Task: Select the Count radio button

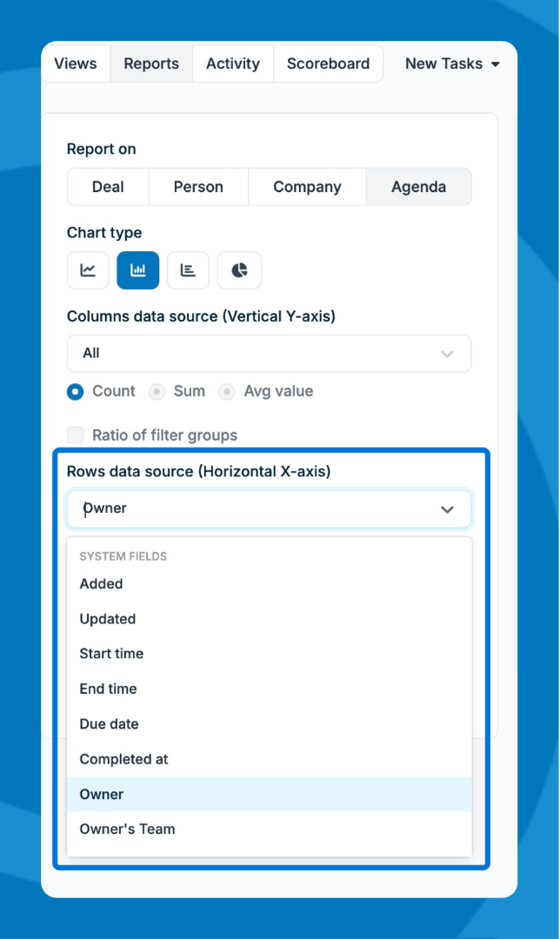Action: point(76,391)
